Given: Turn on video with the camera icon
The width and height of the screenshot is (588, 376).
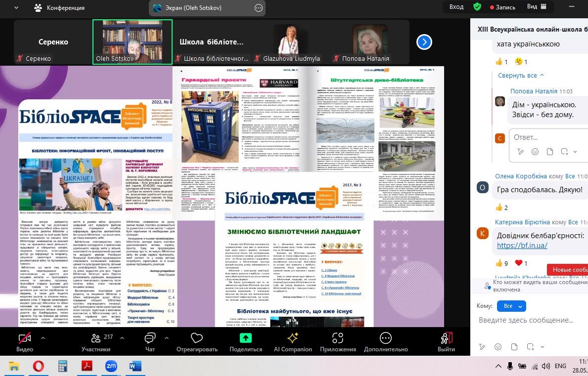Looking at the screenshot, I should 25,338.
